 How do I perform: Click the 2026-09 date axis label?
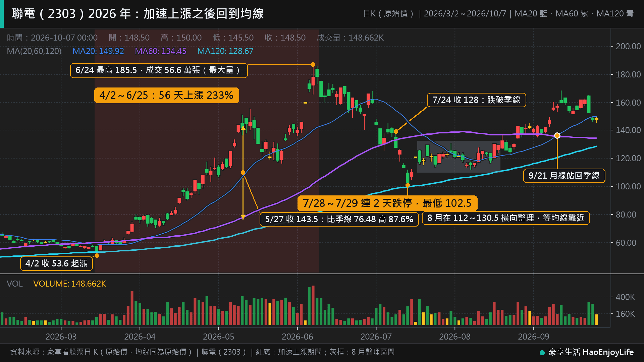click(x=534, y=337)
